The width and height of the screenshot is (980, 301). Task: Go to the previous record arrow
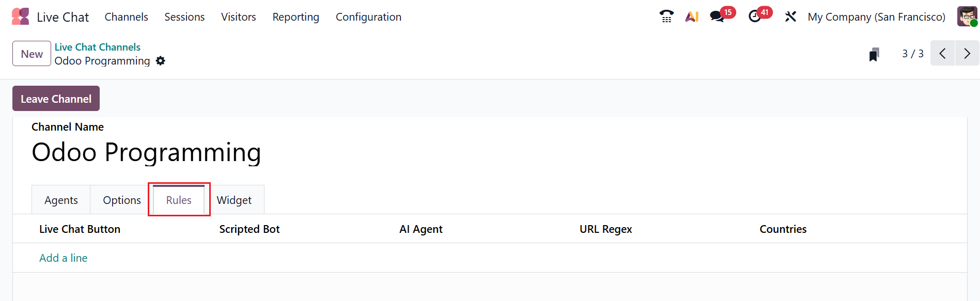pos(942,53)
